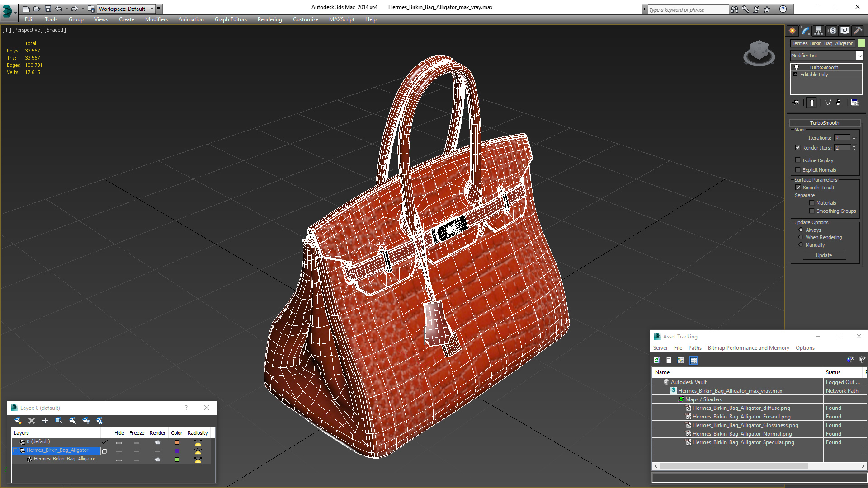
Task: Click Status Log icon in Asset Tracking
Action: tap(669, 360)
